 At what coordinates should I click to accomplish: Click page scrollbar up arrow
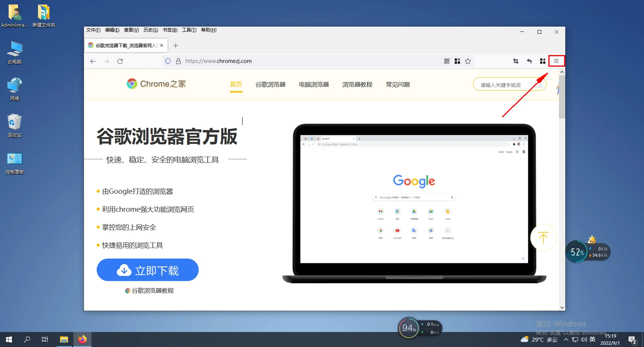tap(562, 72)
